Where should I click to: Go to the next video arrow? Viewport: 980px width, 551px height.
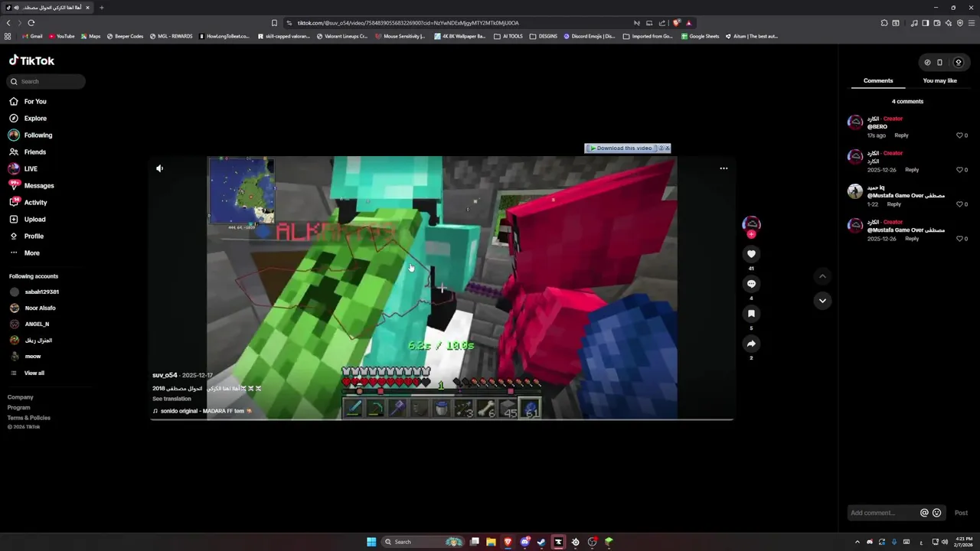pyautogui.click(x=822, y=301)
